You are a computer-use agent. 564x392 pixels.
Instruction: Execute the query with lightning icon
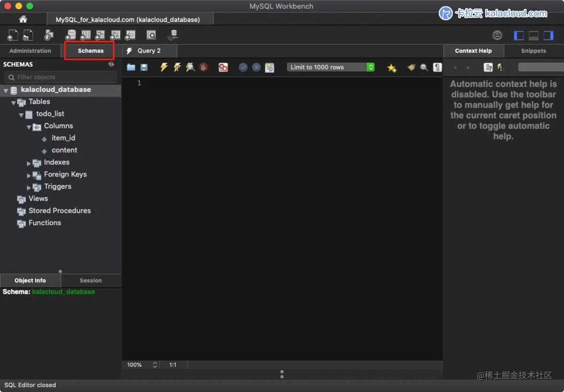pos(164,67)
